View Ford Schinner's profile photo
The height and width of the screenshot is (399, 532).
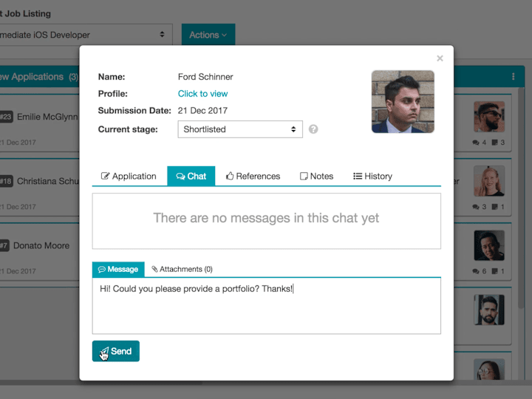[403, 101]
